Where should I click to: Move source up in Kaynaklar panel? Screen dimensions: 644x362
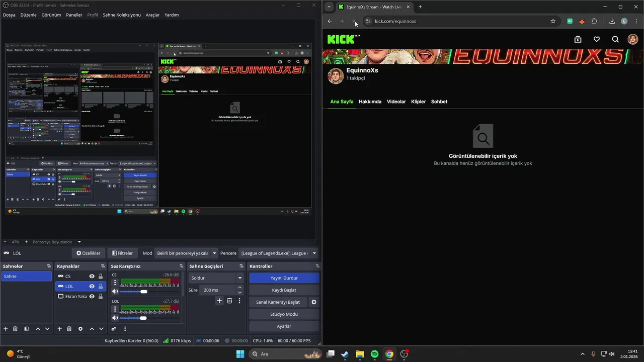(x=92, y=329)
